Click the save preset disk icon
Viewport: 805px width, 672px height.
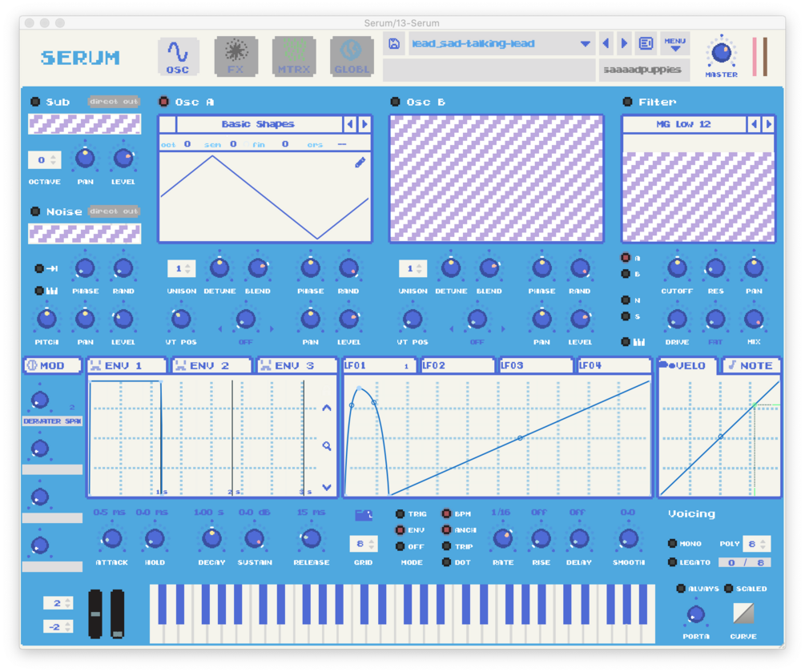tap(394, 43)
